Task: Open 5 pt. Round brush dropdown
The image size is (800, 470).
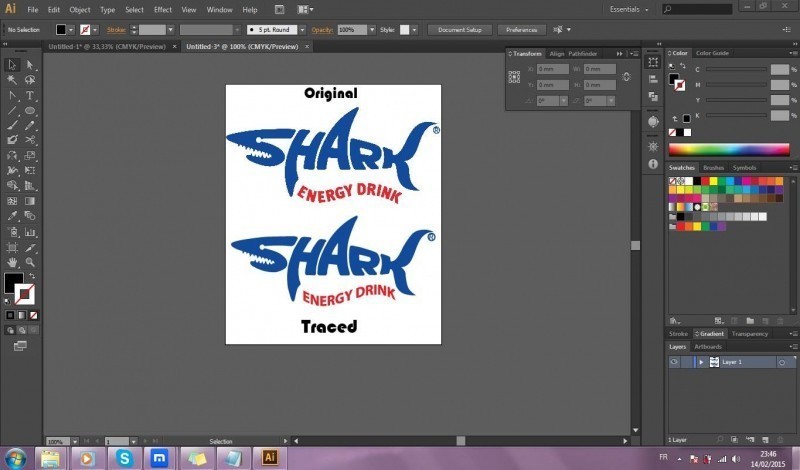Action: (303, 30)
